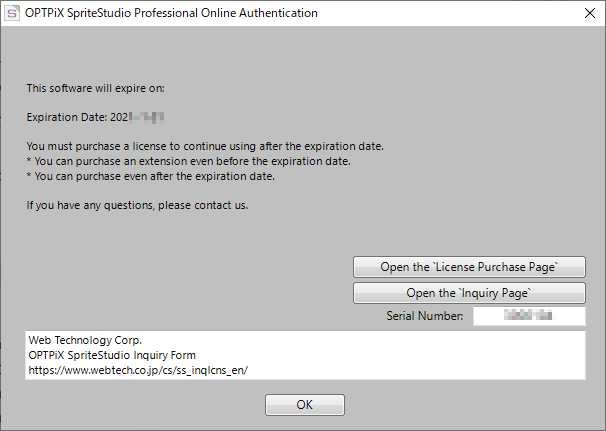The height and width of the screenshot is (431, 606).
Task: Click 'OPTPiX SpriteStudio Inquiry Form' text
Action: point(112,355)
